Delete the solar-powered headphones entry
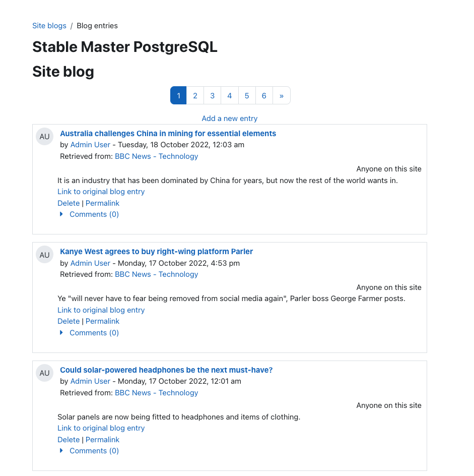Viewport: 474px width, 476px height. (x=69, y=440)
